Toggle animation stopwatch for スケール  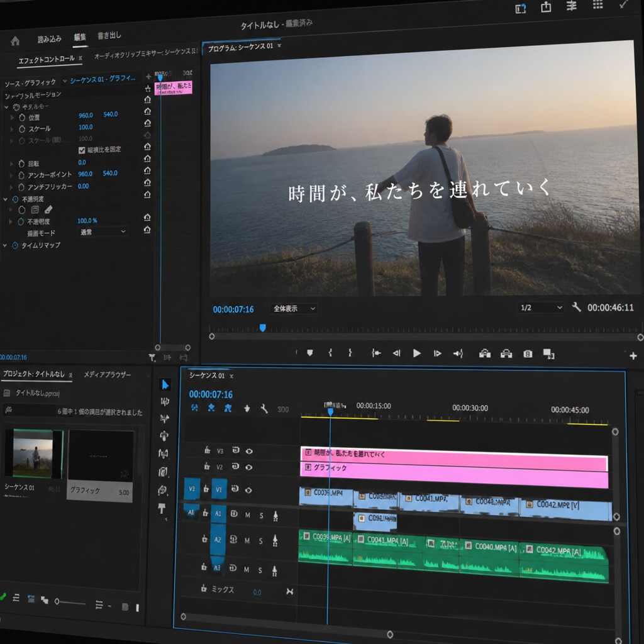(22, 129)
